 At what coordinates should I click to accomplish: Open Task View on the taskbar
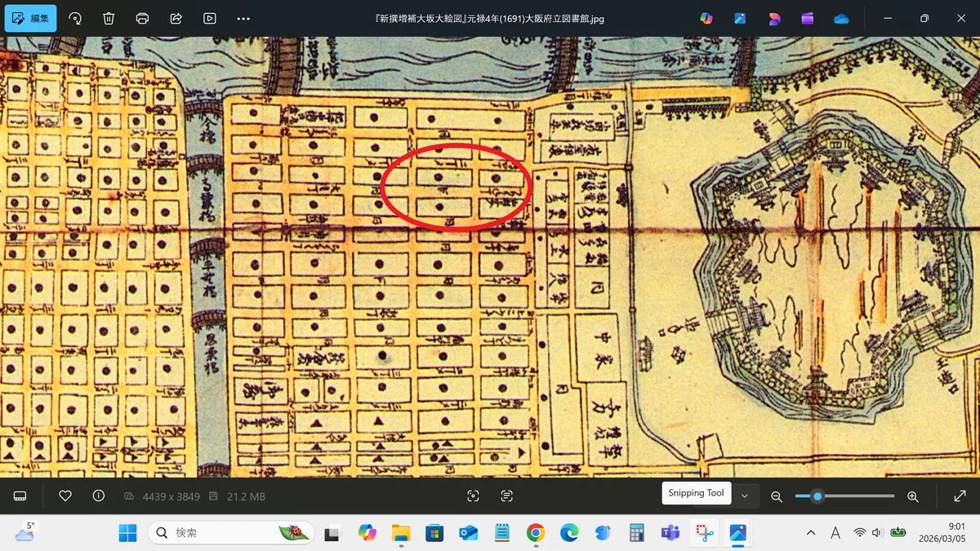[332, 533]
